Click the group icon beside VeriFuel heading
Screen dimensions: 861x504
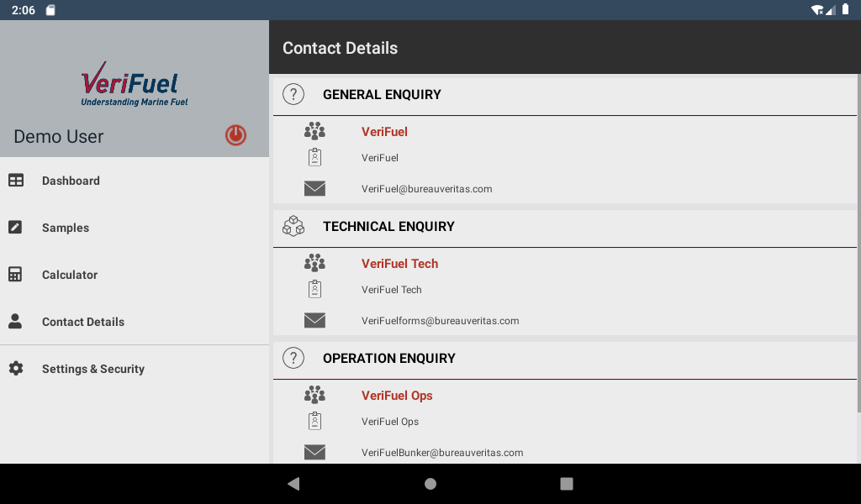pos(314,131)
